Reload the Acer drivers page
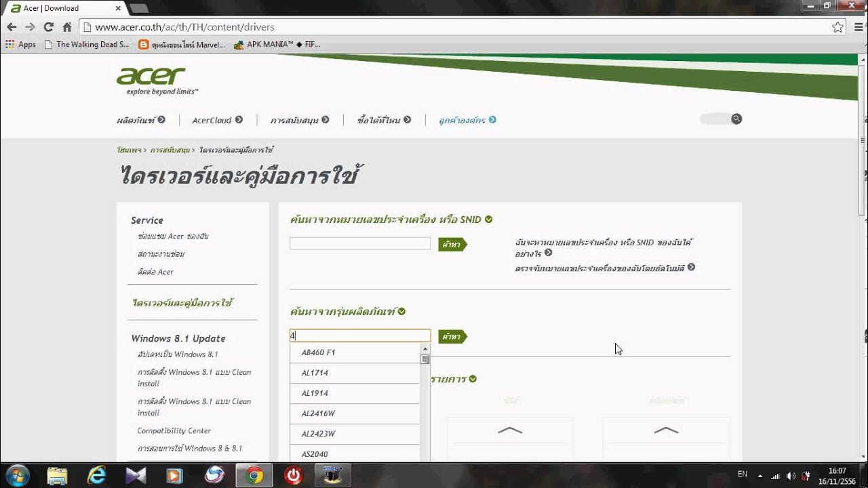868x488 pixels. click(48, 27)
